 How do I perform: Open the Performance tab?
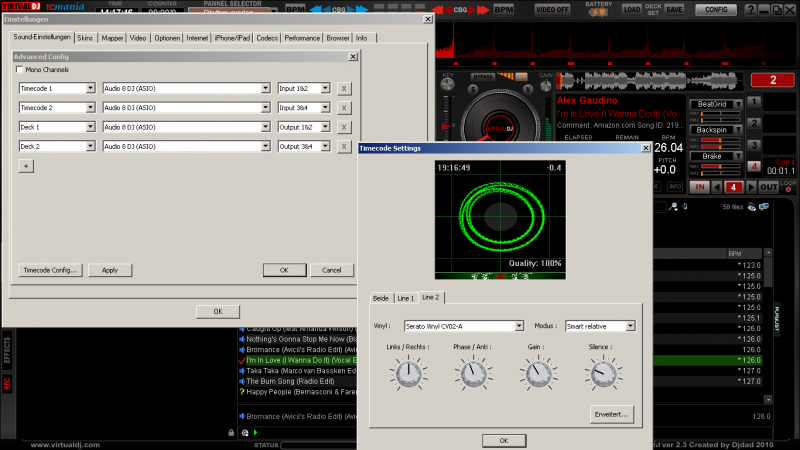[302, 38]
